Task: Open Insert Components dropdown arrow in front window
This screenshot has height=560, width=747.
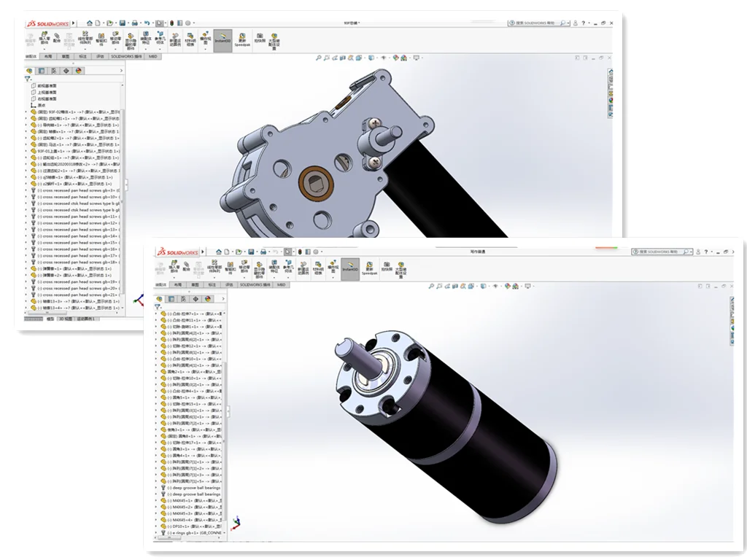Action: (174, 276)
